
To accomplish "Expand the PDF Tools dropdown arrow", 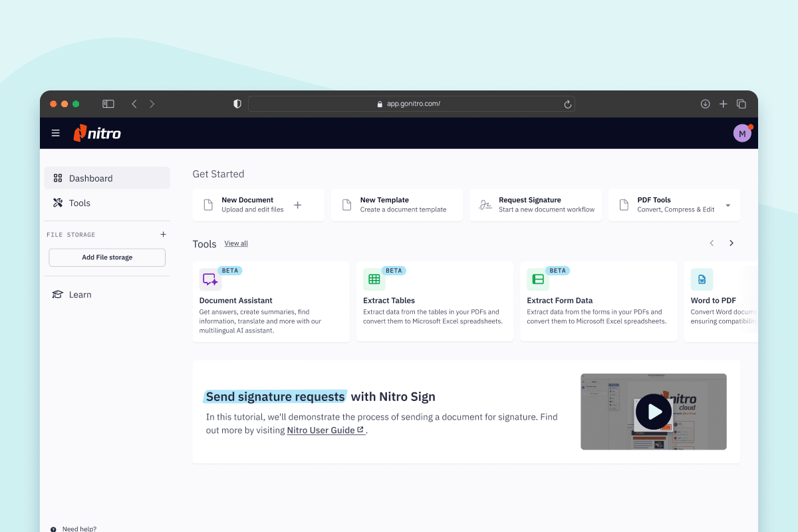I will click(x=729, y=204).
